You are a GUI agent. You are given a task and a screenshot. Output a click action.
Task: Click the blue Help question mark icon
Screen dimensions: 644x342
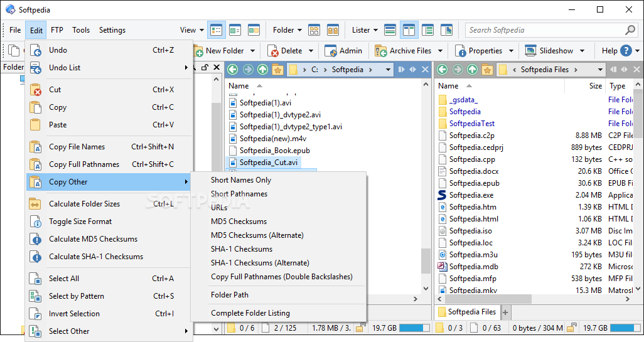pyautogui.click(x=626, y=50)
